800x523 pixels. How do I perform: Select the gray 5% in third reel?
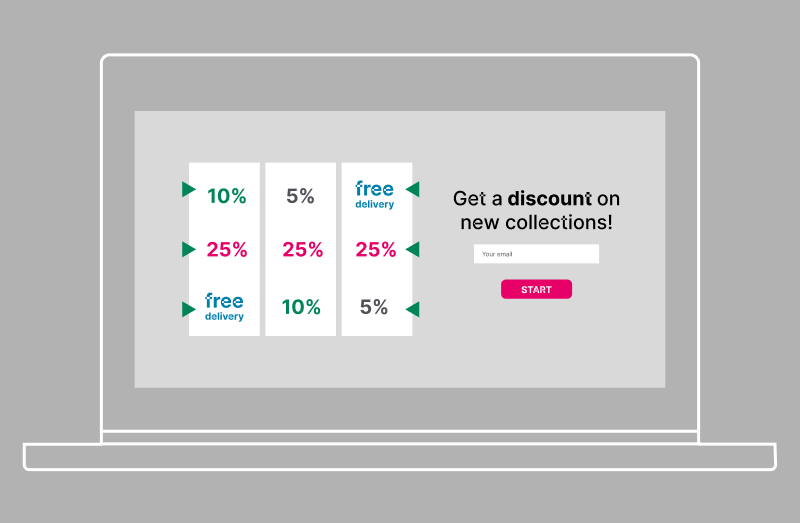[374, 307]
